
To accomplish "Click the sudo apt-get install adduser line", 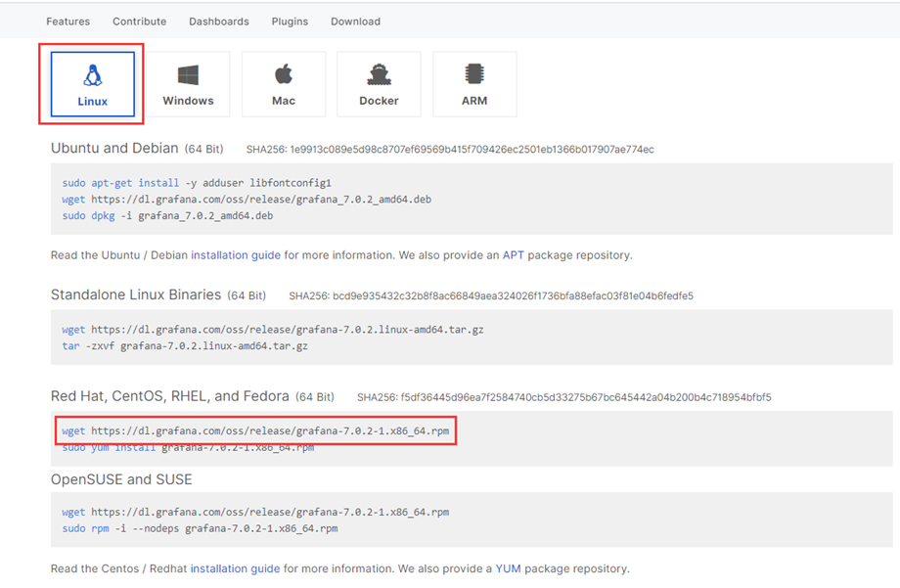I will click(x=197, y=183).
